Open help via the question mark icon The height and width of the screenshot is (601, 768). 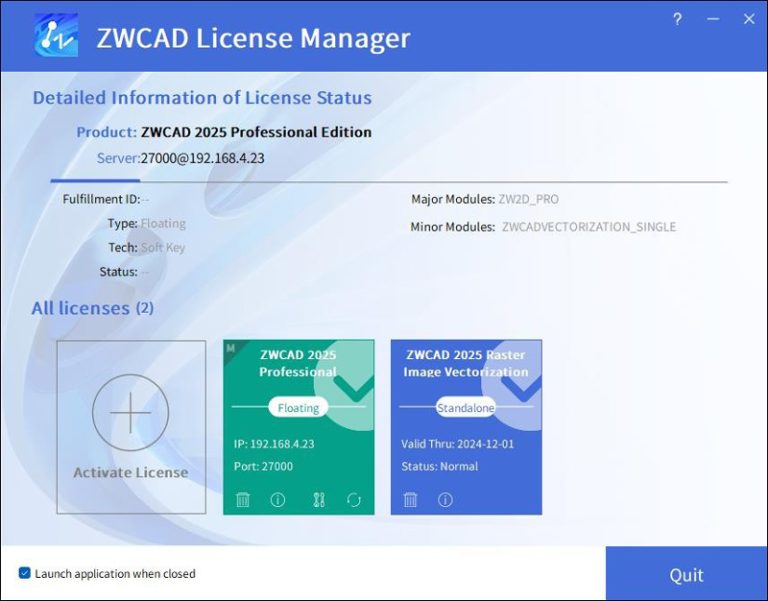(x=677, y=19)
